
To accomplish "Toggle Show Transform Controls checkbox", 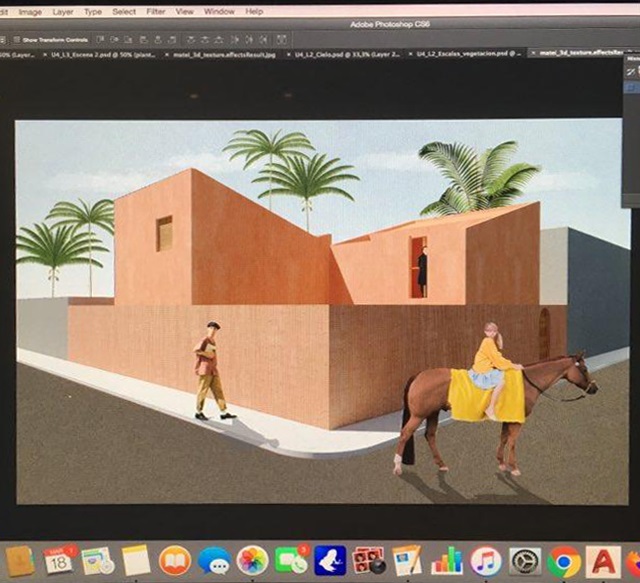I will [x=16, y=39].
